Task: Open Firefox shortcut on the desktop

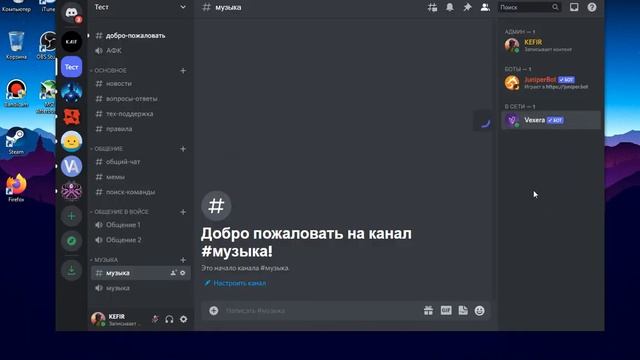Action: tap(16, 188)
